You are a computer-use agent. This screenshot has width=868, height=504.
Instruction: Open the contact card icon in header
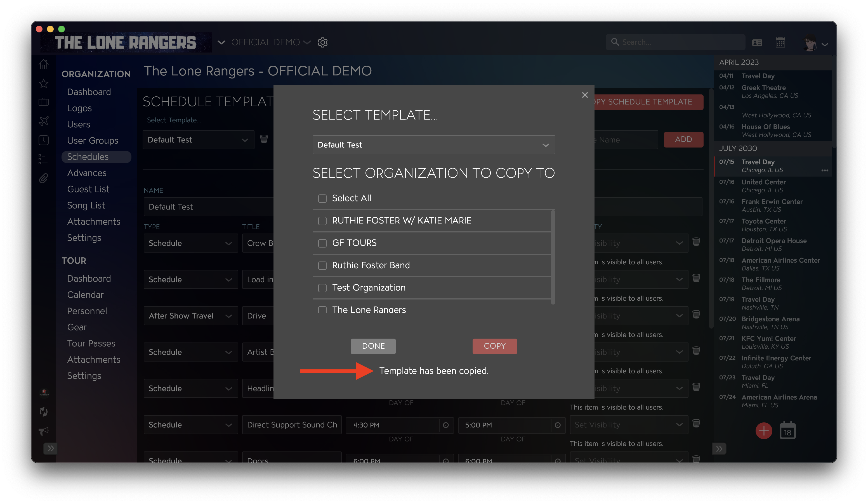pos(757,43)
